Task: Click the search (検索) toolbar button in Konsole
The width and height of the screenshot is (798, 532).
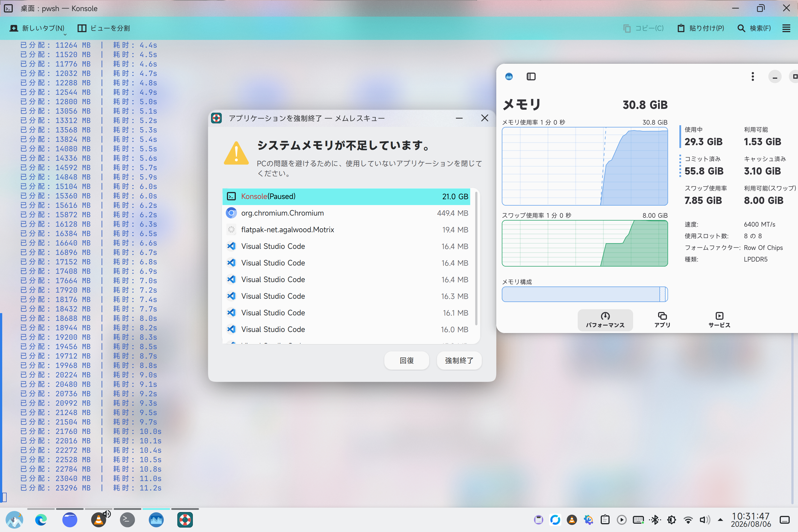Action: [754, 28]
